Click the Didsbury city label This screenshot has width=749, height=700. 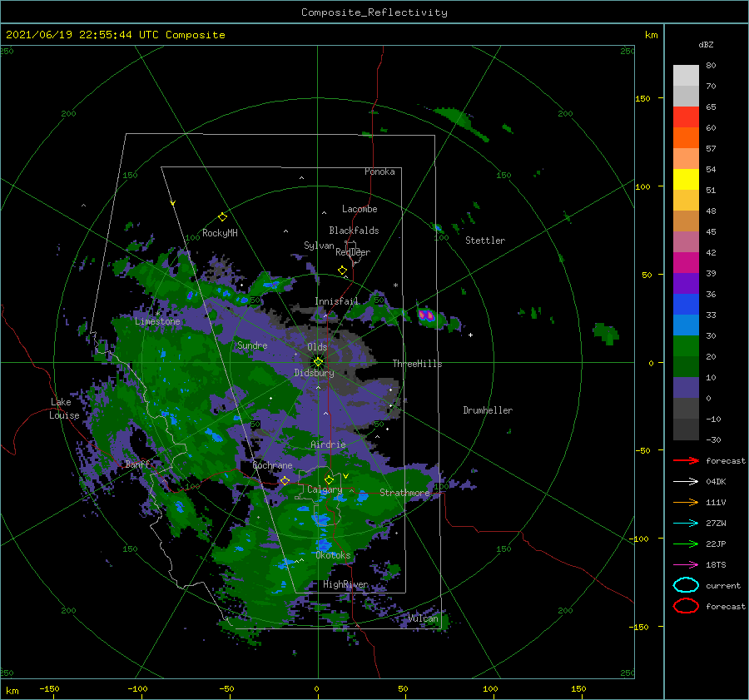click(314, 373)
